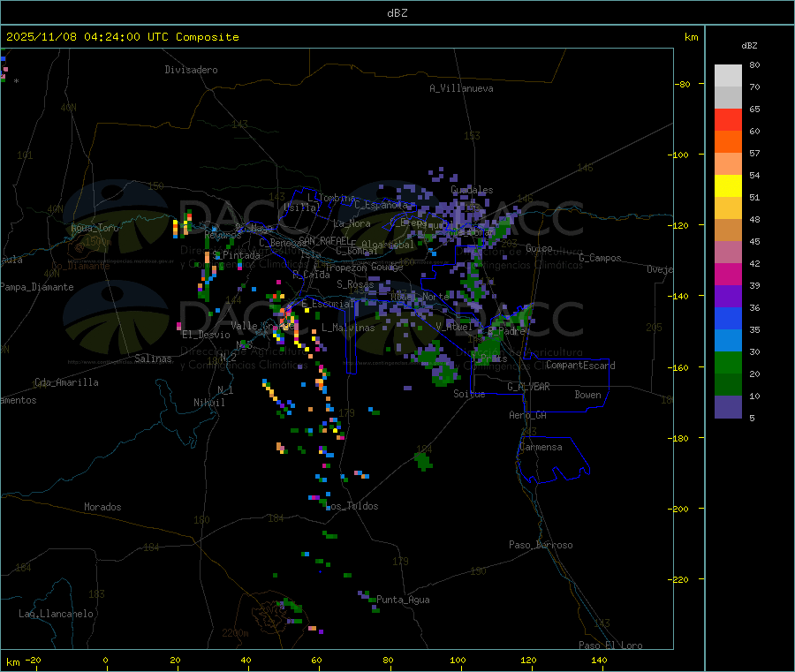This screenshot has height=672, width=795.
Task: Click the 'Nihuil' place label
Action: coord(208,403)
